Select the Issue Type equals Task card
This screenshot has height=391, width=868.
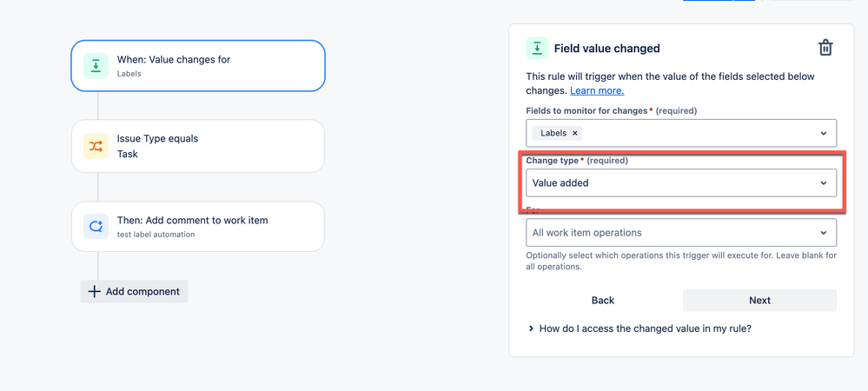pyautogui.click(x=197, y=146)
